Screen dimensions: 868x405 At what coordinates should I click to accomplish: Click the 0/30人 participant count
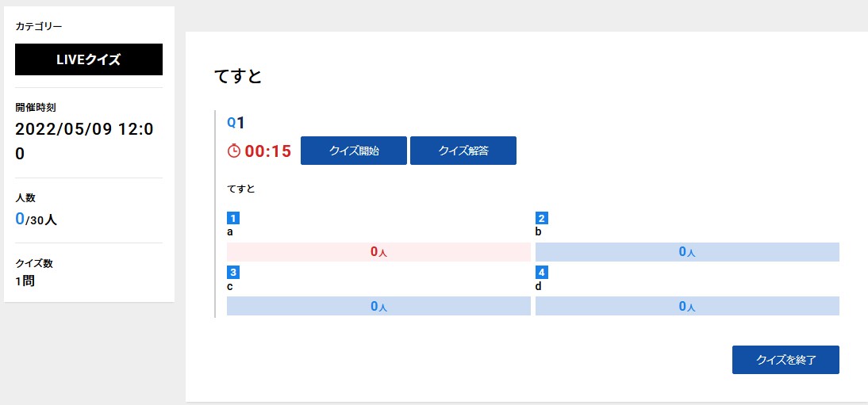point(36,220)
